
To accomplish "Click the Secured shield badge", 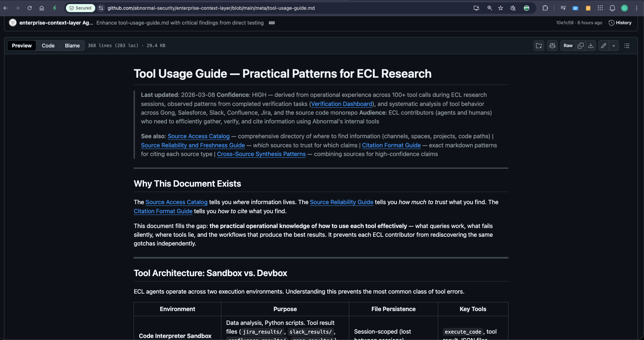I will (80, 8).
